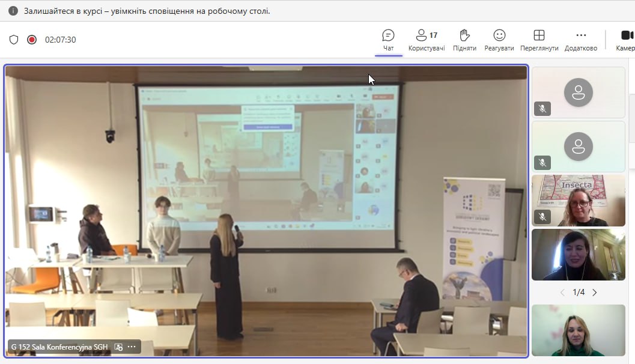The image size is (635, 364).
Task: Go to next page of participants
Action: click(595, 293)
